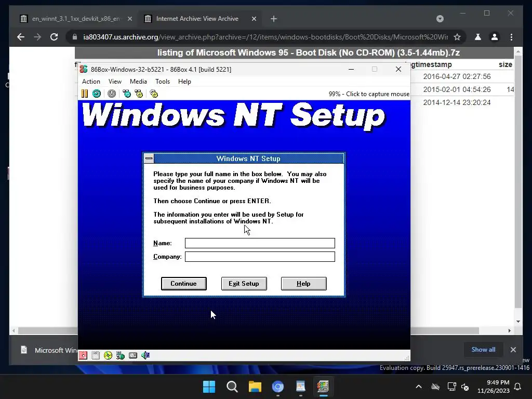Click into the Name text field
Image resolution: width=532 pixels, height=399 pixels.
tap(260, 243)
